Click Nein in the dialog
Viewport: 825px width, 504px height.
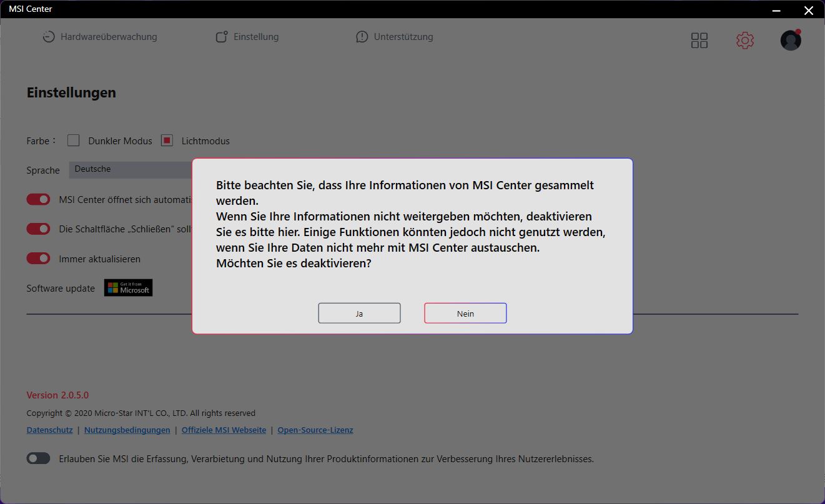coord(465,314)
